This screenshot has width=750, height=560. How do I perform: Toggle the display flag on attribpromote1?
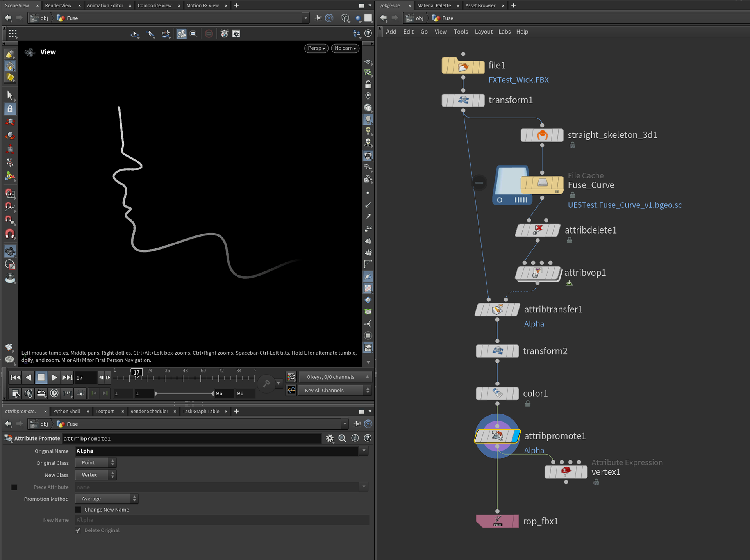coord(516,436)
